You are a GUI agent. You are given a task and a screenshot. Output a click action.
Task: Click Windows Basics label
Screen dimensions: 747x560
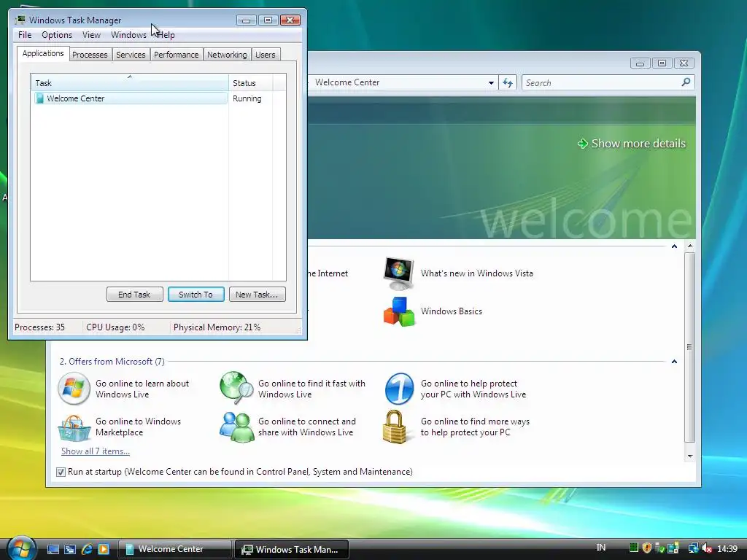[451, 311]
